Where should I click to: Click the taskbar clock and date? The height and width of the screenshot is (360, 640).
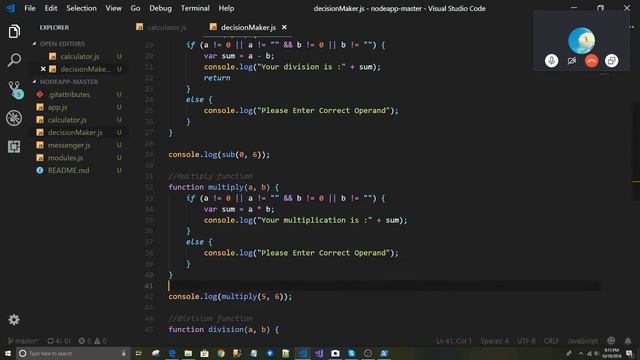click(x=612, y=353)
